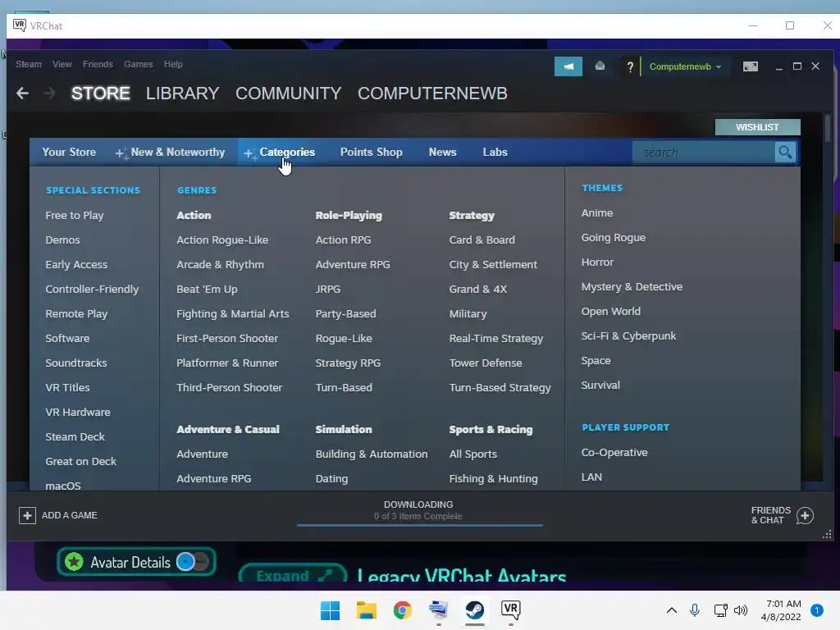Viewport: 840px width, 630px height.
Task: Open Windows Start menu
Action: click(330, 610)
